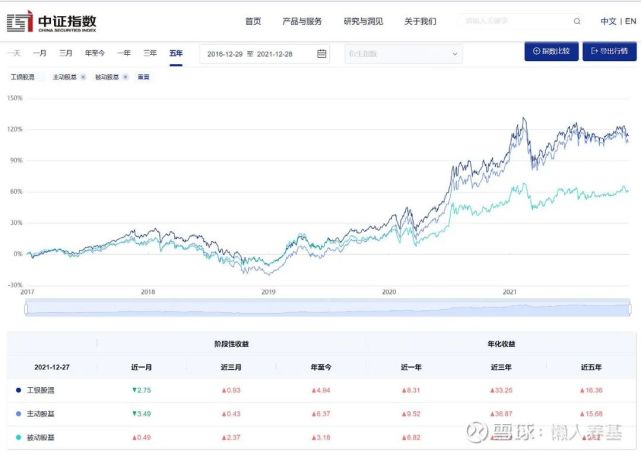Image resolution: width=641 pixels, height=452 pixels.
Task: Click the magnifier search icon
Action: coord(577,21)
